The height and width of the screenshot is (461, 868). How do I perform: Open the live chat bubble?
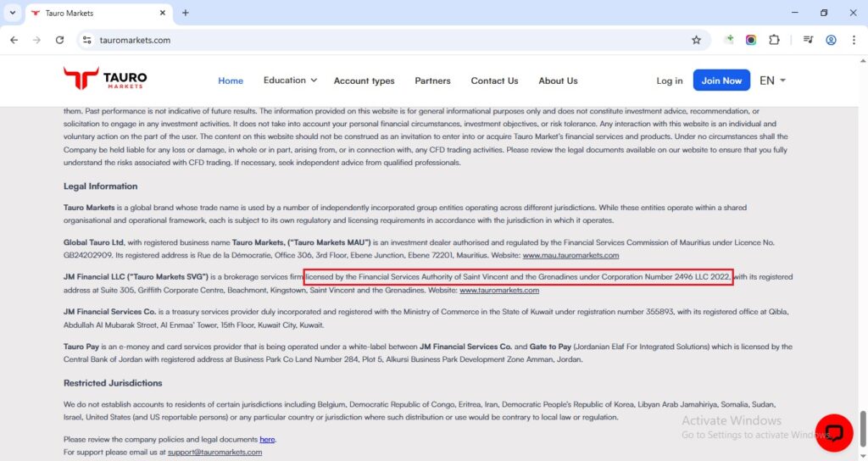click(834, 433)
